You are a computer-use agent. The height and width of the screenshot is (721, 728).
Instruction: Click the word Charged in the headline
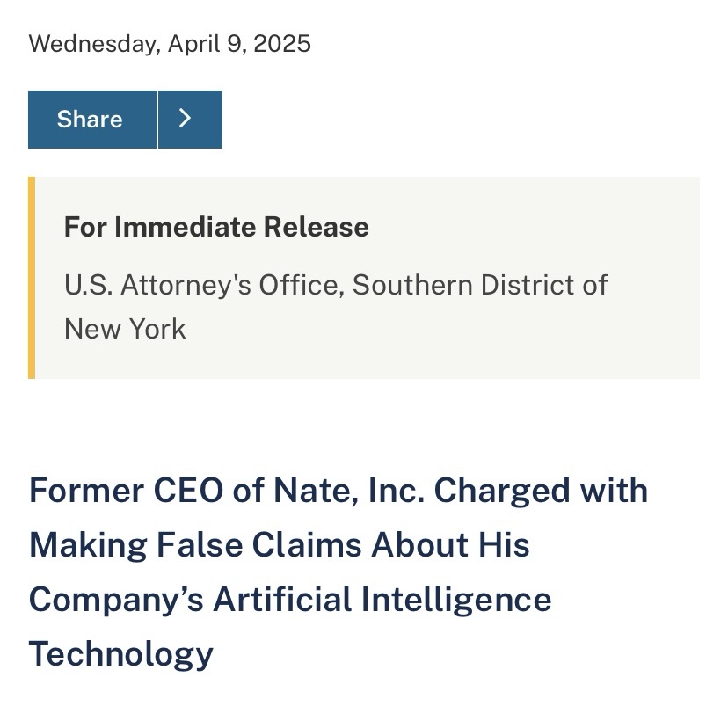[502, 490]
